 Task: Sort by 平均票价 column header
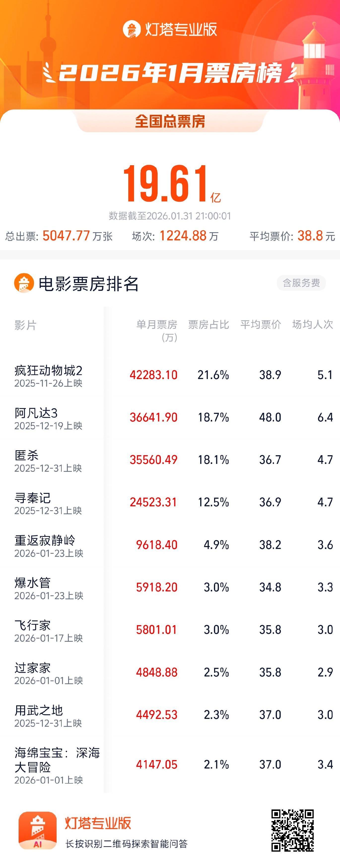(x=261, y=324)
